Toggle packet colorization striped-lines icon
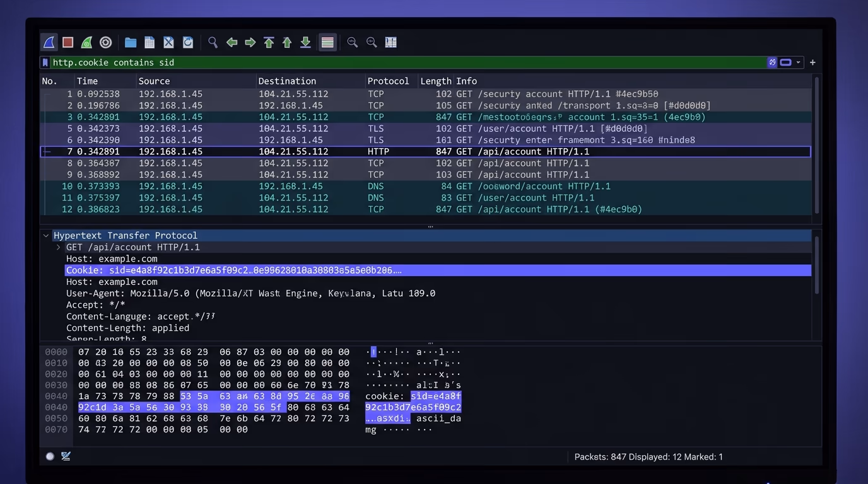Viewport: 868px width, 484px height. [x=327, y=42]
